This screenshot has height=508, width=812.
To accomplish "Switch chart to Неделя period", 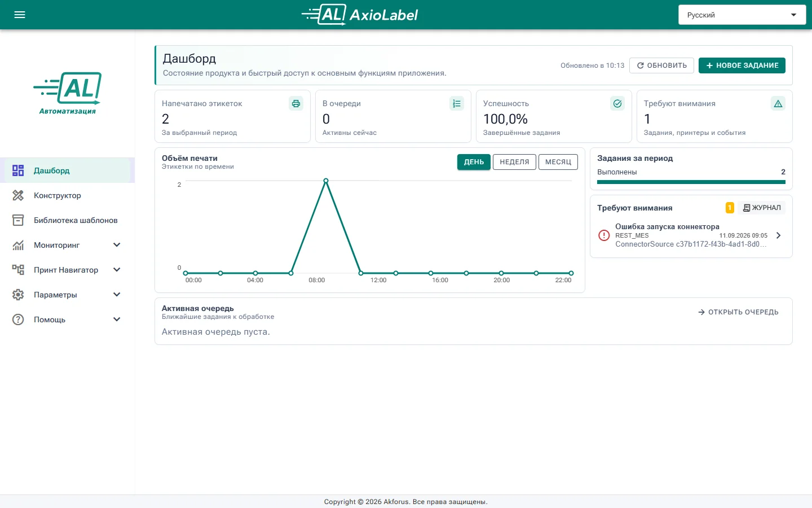I will [x=514, y=162].
